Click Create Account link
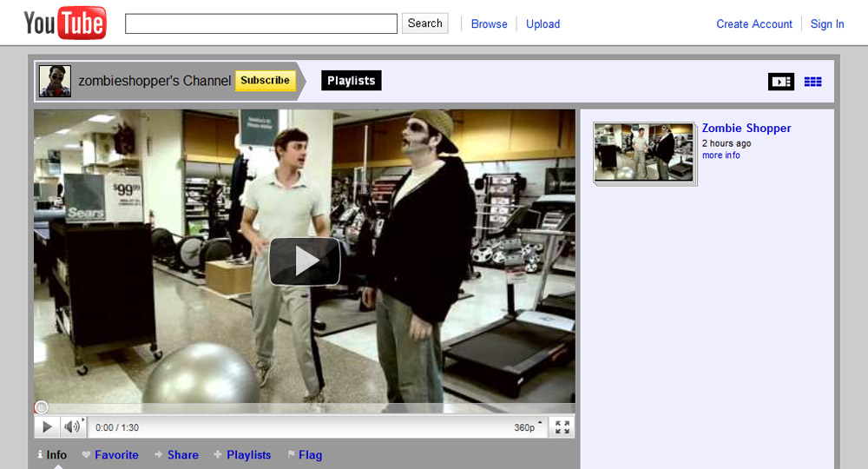Screen dimensions: 868x469 pos(754,23)
